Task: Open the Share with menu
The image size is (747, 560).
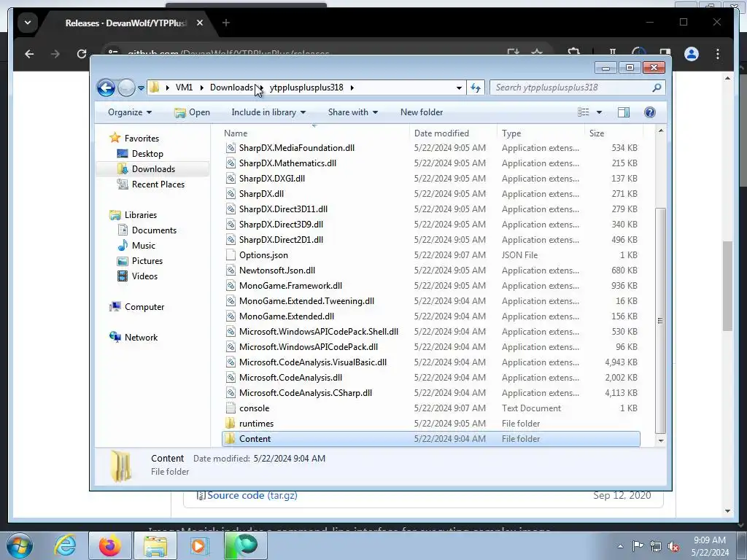Action: click(x=352, y=112)
